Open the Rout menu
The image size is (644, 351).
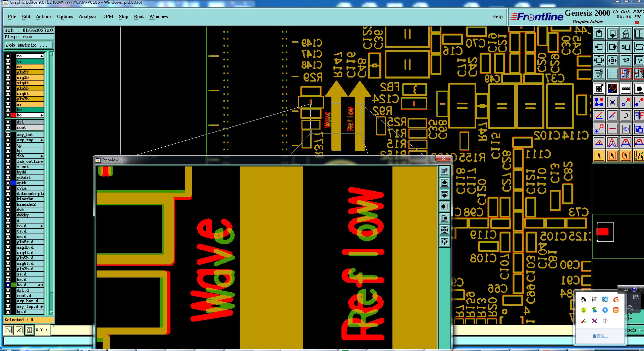[x=139, y=16]
